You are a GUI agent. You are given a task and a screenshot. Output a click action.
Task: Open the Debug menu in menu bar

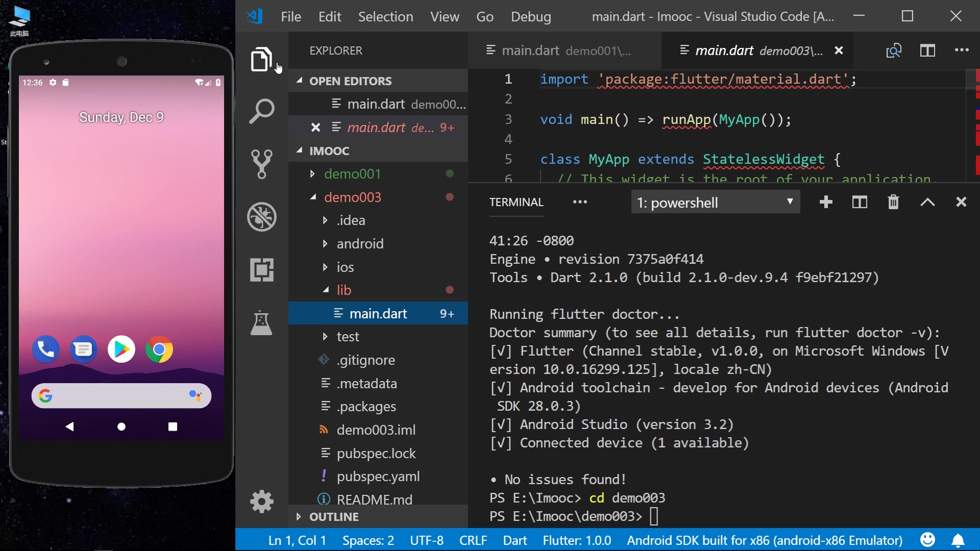pos(531,16)
